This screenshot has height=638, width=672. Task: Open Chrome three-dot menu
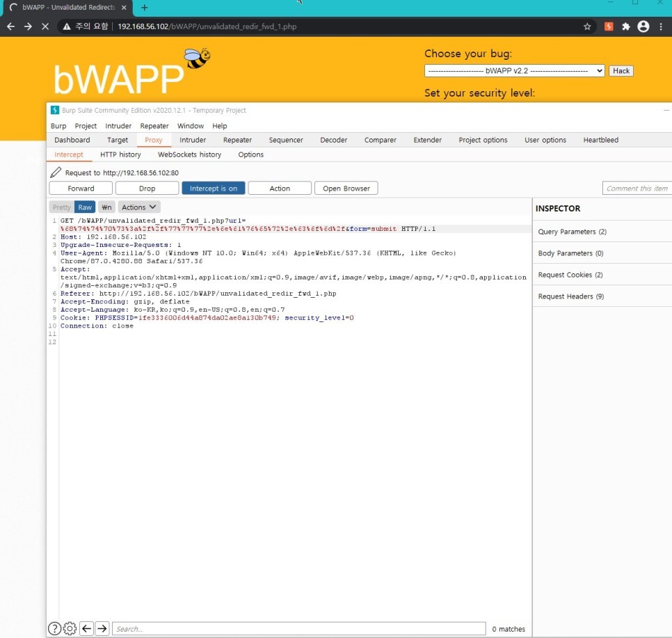click(x=662, y=26)
